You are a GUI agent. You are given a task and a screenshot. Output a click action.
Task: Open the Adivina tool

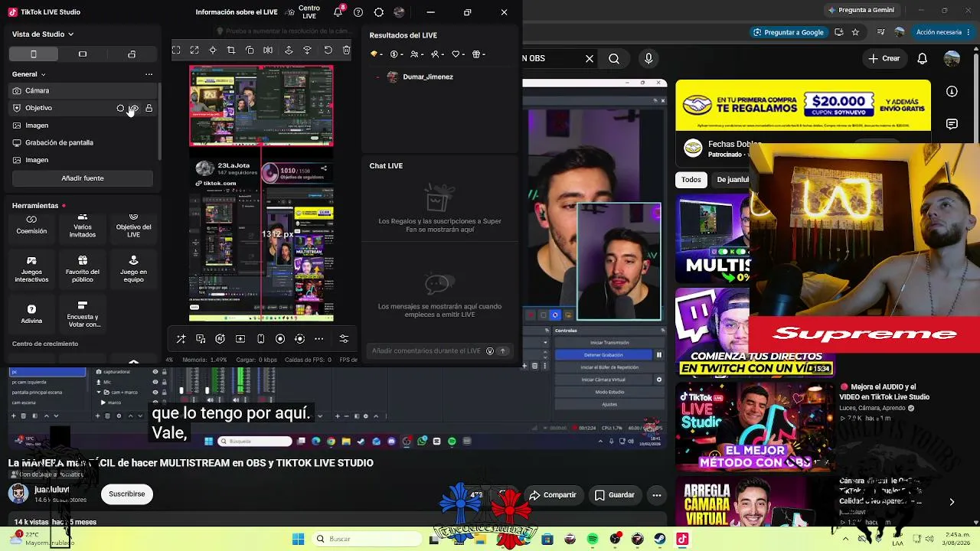[31, 313]
